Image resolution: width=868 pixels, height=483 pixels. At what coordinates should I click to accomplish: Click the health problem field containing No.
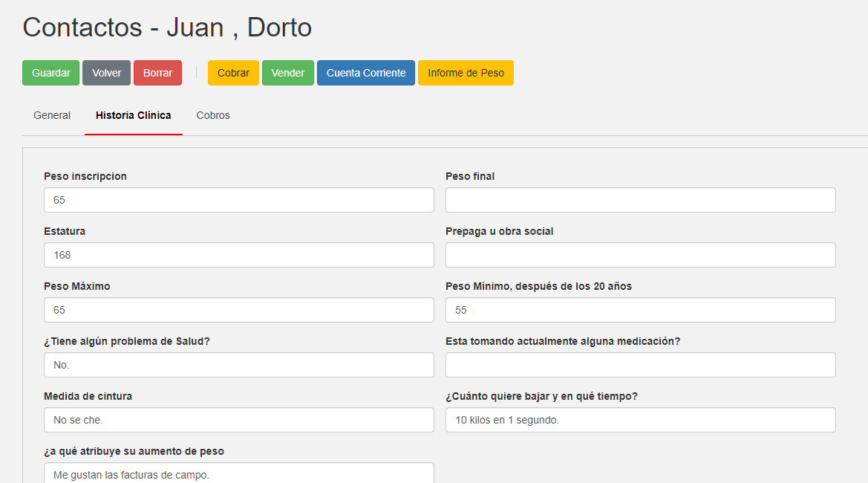(238, 365)
